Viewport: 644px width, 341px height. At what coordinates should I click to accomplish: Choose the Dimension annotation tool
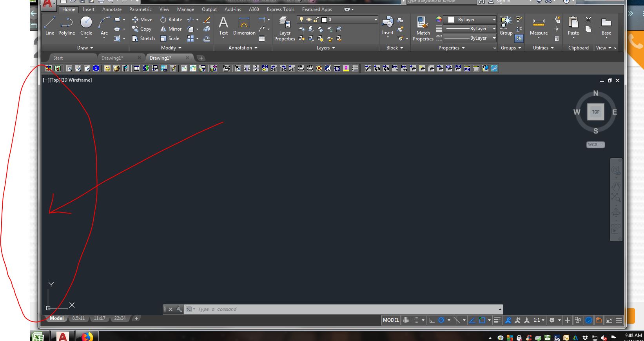pos(244,26)
